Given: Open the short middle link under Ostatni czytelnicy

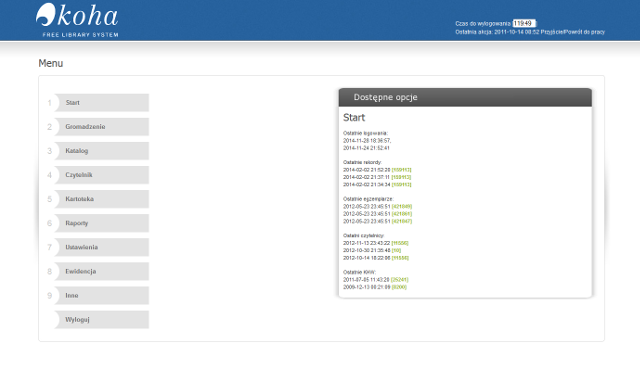Looking at the screenshot, I should [x=396, y=250].
